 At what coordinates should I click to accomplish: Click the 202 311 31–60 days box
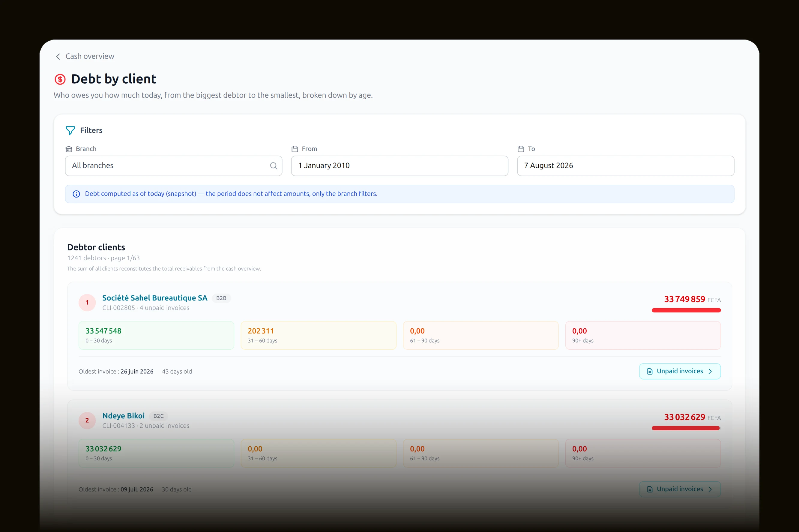click(319, 336)
